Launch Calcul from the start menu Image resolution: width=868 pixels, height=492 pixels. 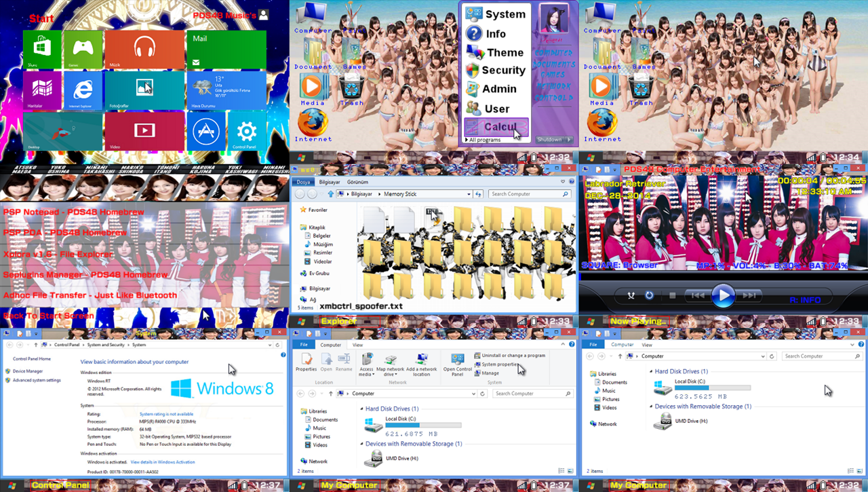click(496, 127)
